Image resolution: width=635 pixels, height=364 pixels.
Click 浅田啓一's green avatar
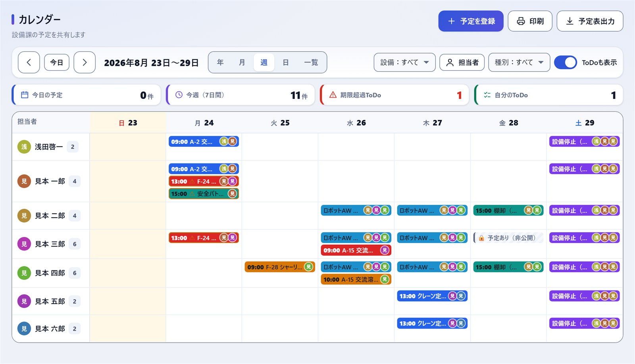(24, 147)
